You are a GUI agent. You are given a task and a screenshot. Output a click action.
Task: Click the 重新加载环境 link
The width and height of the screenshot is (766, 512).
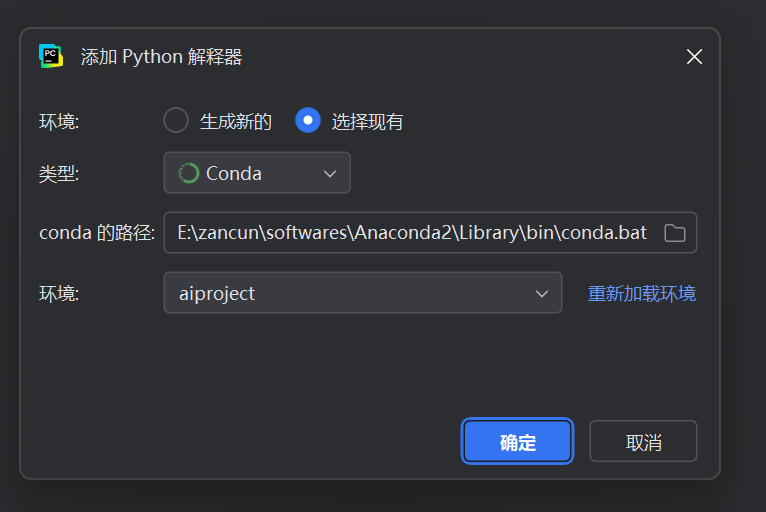click(641, 294)
